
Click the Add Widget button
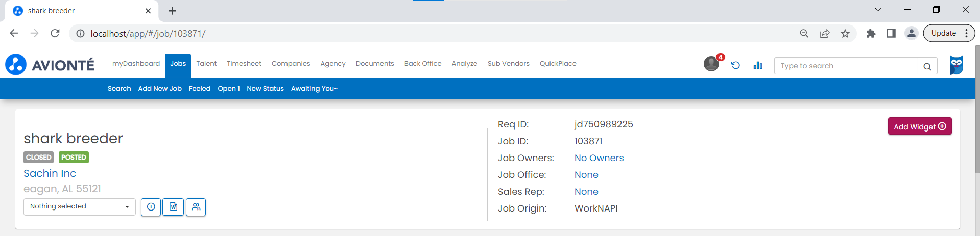point(920,126)
